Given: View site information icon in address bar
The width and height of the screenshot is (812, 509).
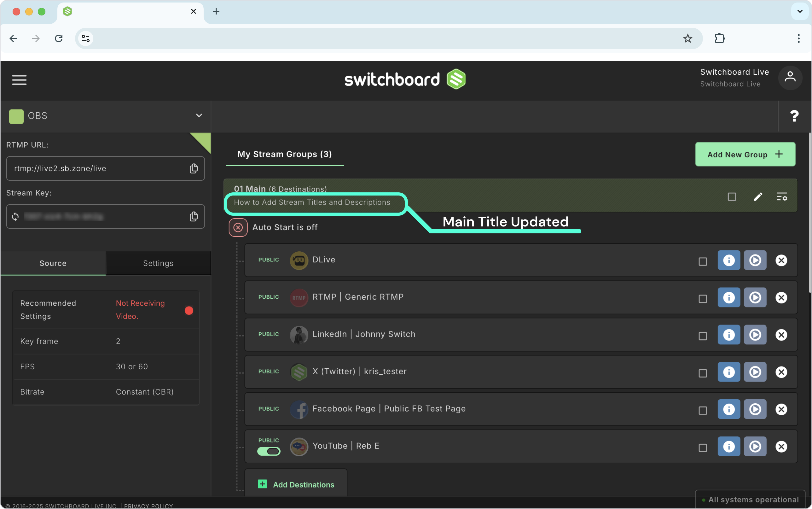Looking at the screenshot, I should pyautogui.click(x=86, y=39).
